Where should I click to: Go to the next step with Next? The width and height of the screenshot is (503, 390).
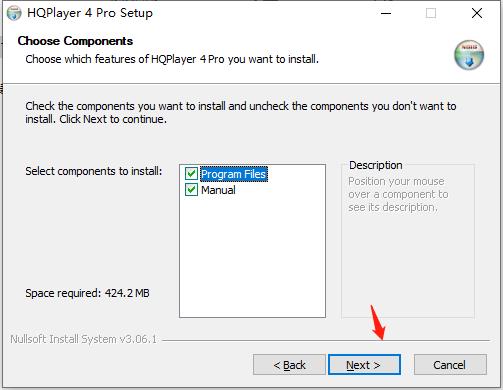click(364, 365)
